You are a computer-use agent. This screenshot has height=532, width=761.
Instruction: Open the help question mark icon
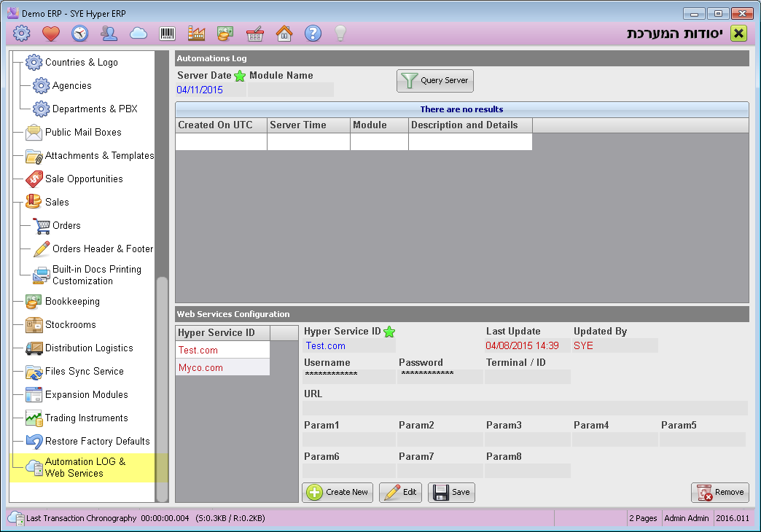313,34
